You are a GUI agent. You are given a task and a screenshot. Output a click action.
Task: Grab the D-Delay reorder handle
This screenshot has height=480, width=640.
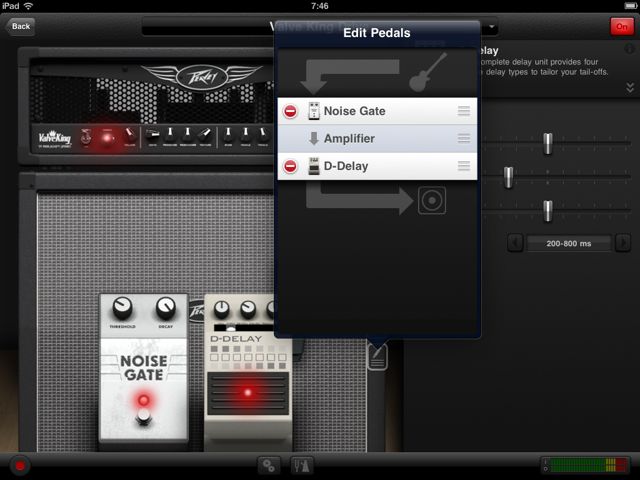click(x=464, y=166)
